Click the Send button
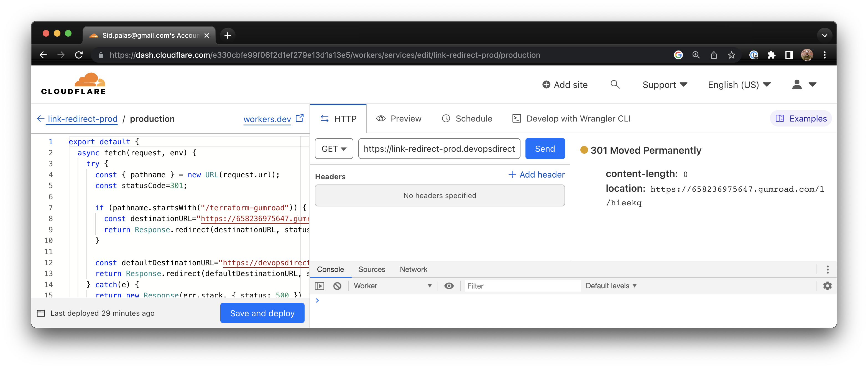Image resolution: width=868 pixels, height=369 pixels. tap(545, 149)
